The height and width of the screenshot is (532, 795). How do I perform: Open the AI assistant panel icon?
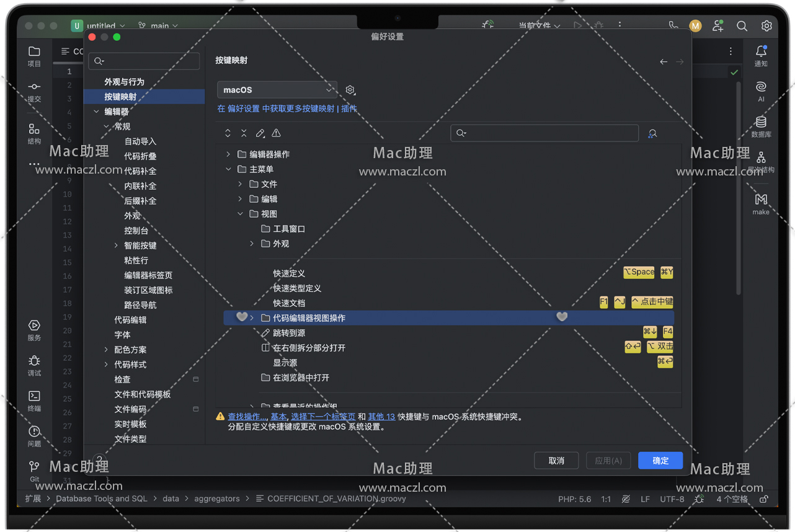[761, 87]
